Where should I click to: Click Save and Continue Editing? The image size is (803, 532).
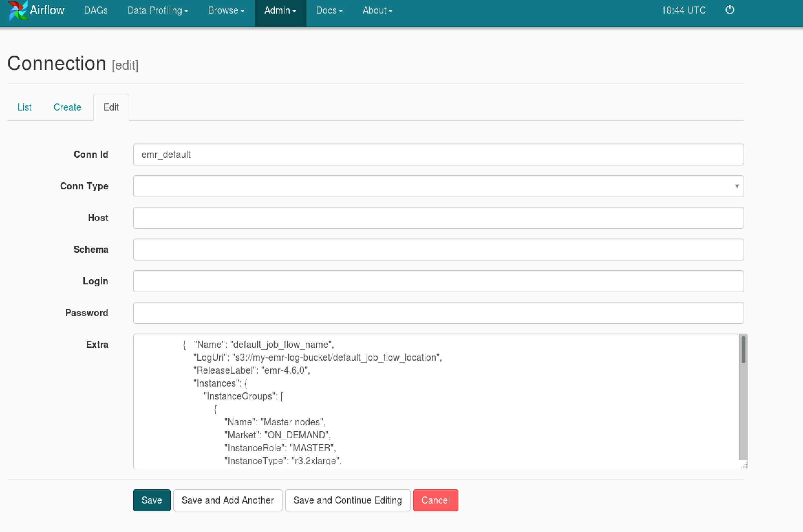(348, 500)
